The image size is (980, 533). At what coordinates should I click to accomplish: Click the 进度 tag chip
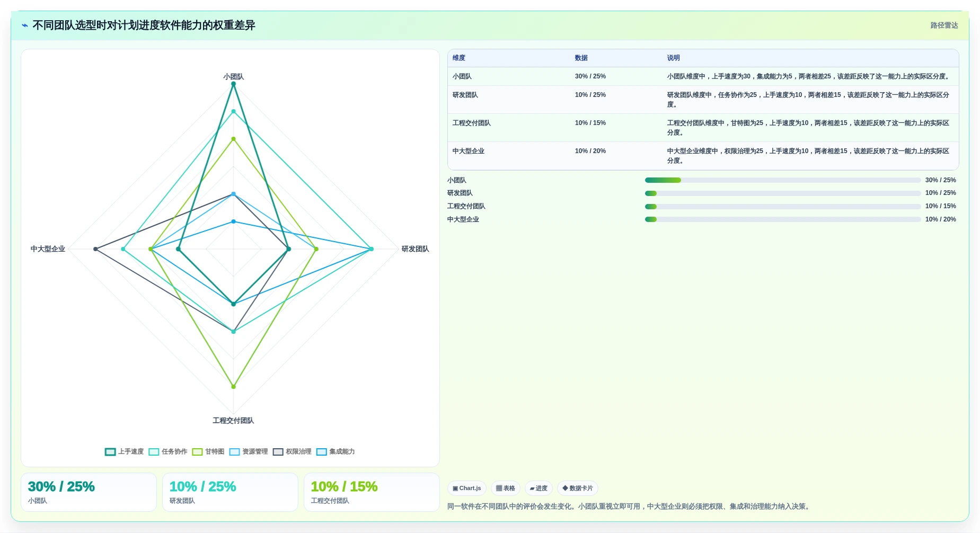538,488
